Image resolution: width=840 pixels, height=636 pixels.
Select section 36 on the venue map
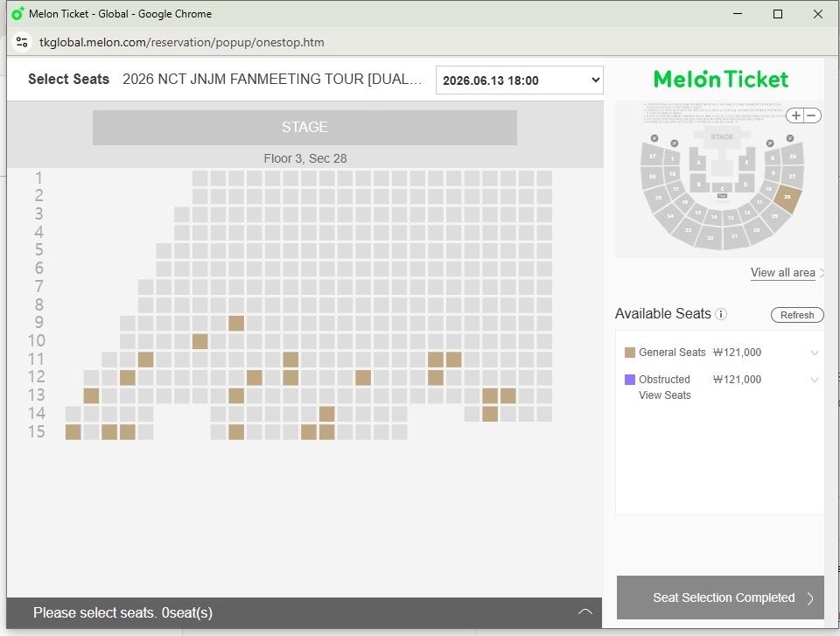click(653, 177)
